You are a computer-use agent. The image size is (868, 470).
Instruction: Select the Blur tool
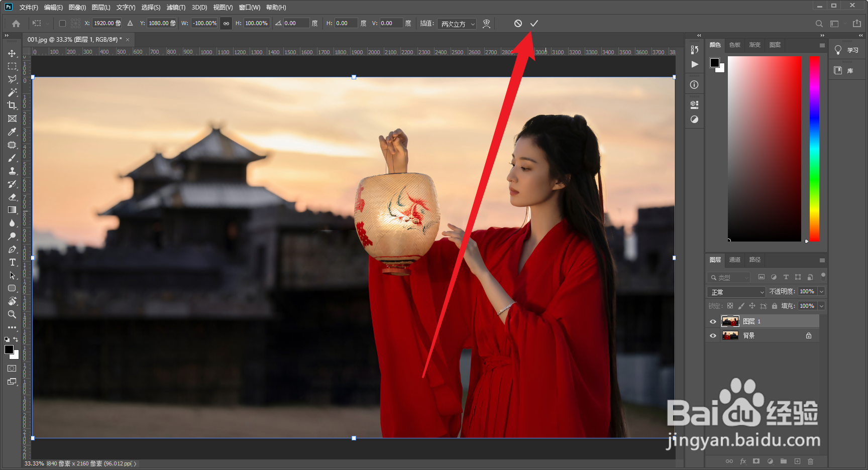[12, 223]
